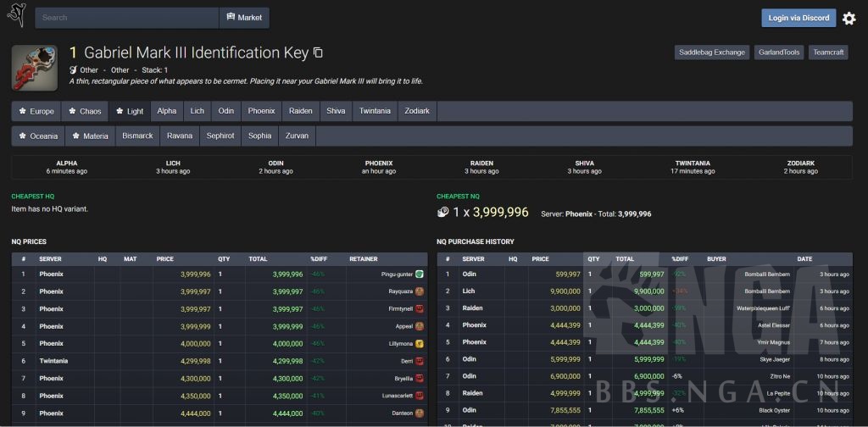Switch to the Zurvan world tab

pos(298,136)
